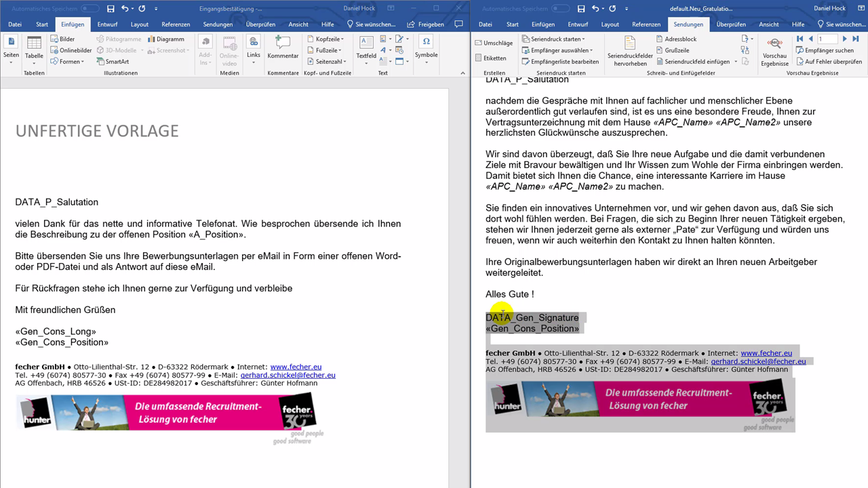Open the Seiten menu in the Einfügen ribbon
This screenshot has height=488, width=868.
(11, 49)
